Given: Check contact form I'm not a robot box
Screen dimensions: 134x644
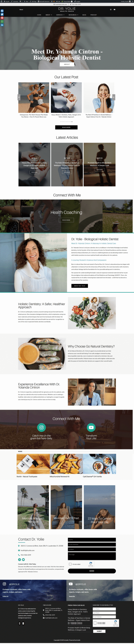Looking at the screenshot, I should 70,564.
